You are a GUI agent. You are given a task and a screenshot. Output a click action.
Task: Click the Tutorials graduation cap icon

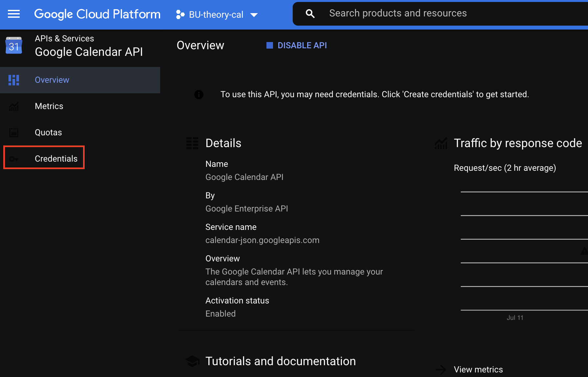[x=192, y=361]
